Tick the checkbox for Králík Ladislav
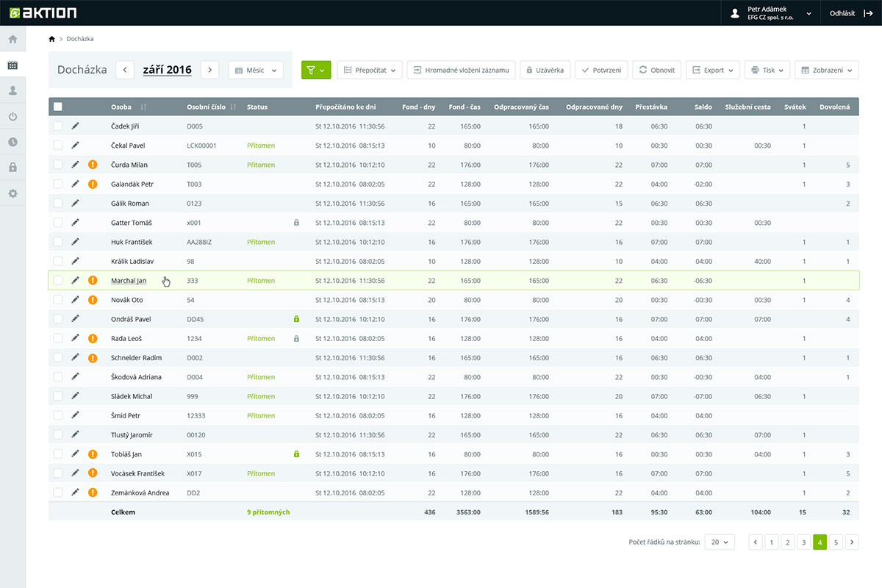The width and height of the screenshot is (882, 588). point(58,261)
